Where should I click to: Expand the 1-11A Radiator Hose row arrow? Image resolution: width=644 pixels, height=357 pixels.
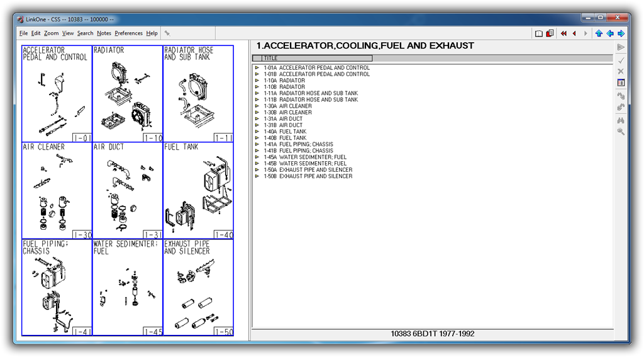click(x=257, y=93)
